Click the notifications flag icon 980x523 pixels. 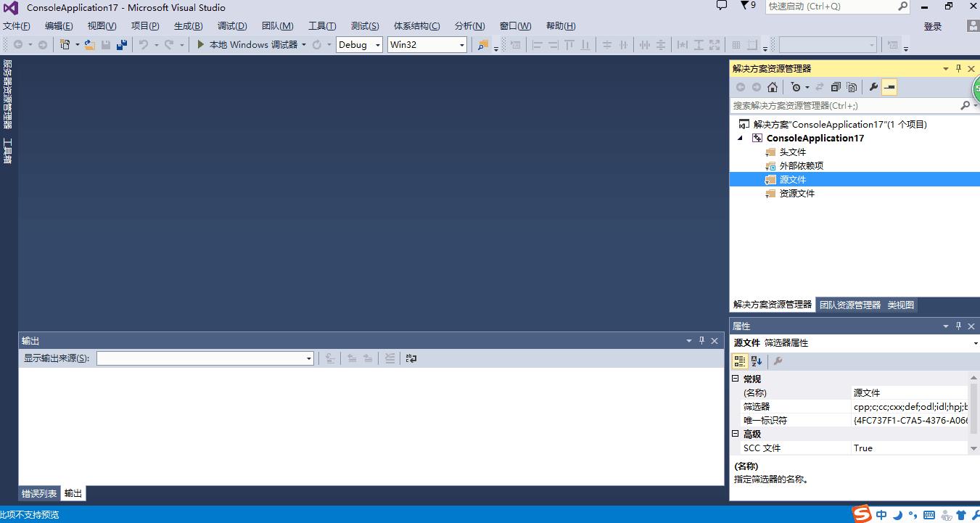744,6
